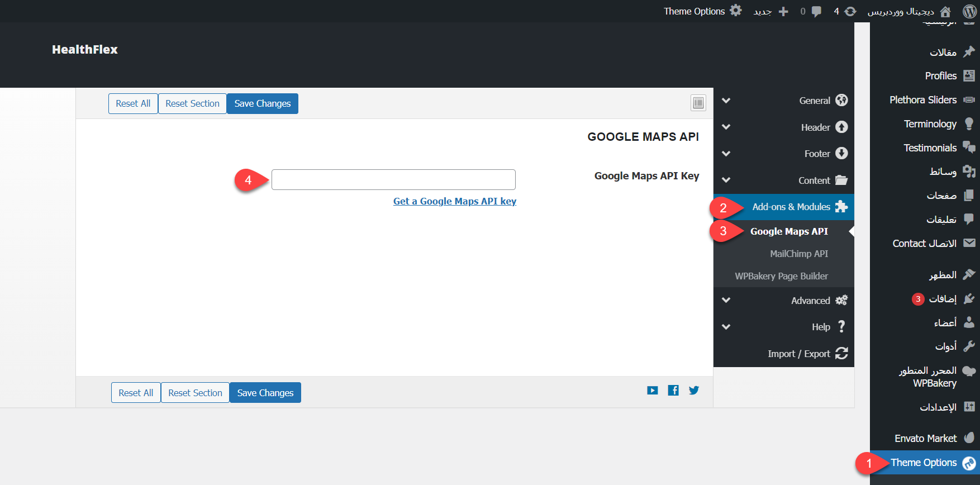
Task: Expand the Footer options section
Action: click(x=817, y=154)
